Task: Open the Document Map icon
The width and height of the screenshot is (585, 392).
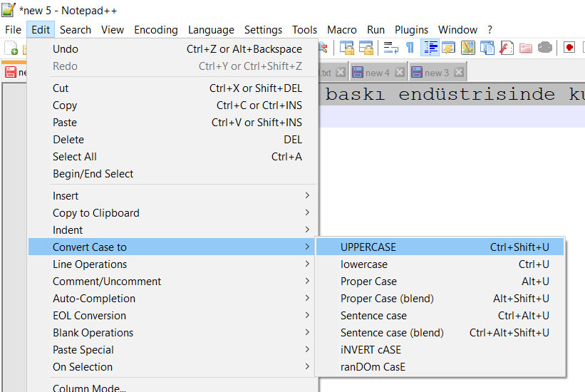Action: (468, 48)
